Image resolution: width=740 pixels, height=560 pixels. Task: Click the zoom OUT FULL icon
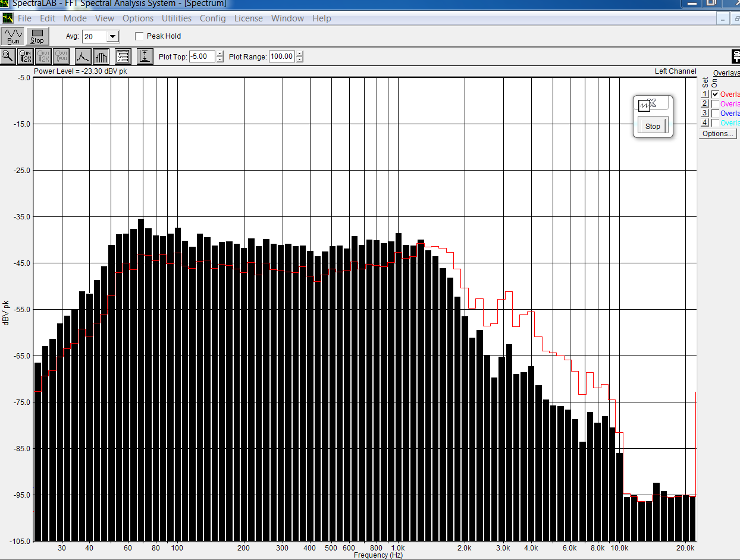(61, 56)
